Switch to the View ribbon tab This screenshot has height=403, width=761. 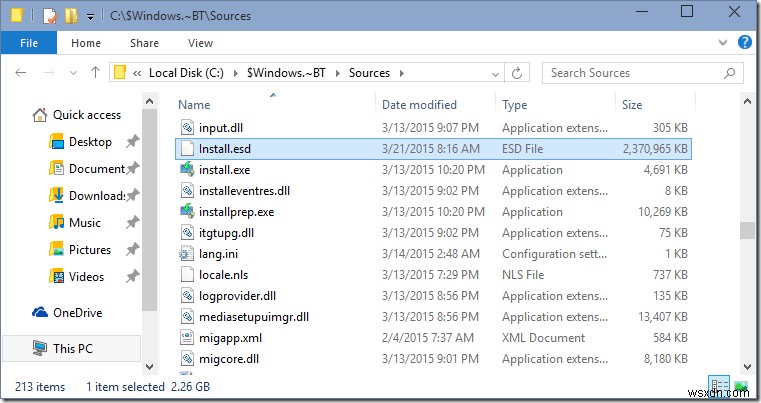(200, 43)
